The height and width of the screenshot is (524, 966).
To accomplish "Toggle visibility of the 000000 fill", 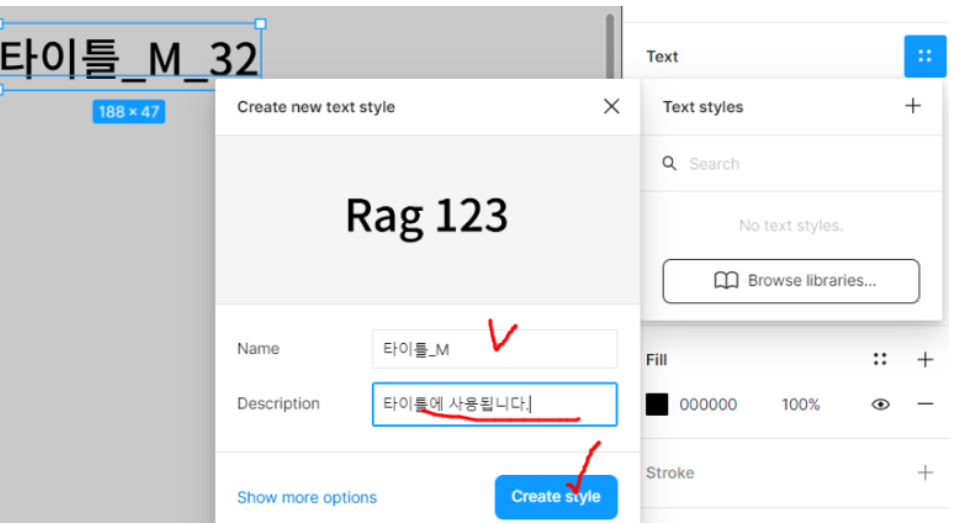I will pos(880,404).
